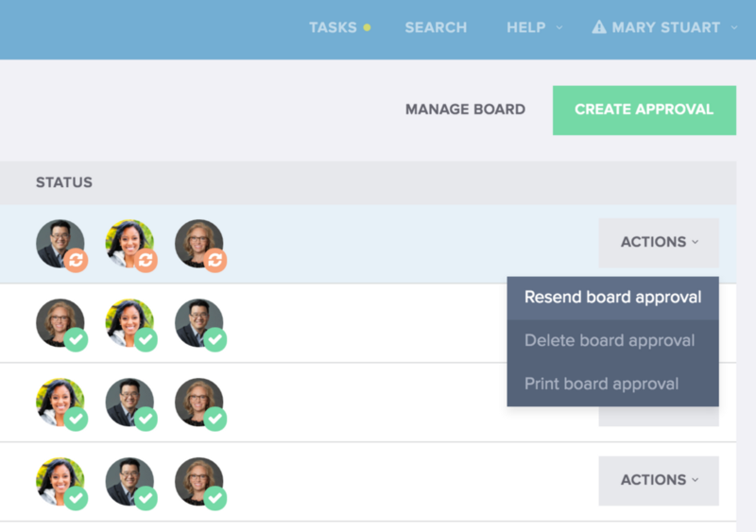Image resolution: width=756 pixels, height=532 pixels.
Task: Click the orange pending icon on the man's avatar
Action: click(76, 260)
